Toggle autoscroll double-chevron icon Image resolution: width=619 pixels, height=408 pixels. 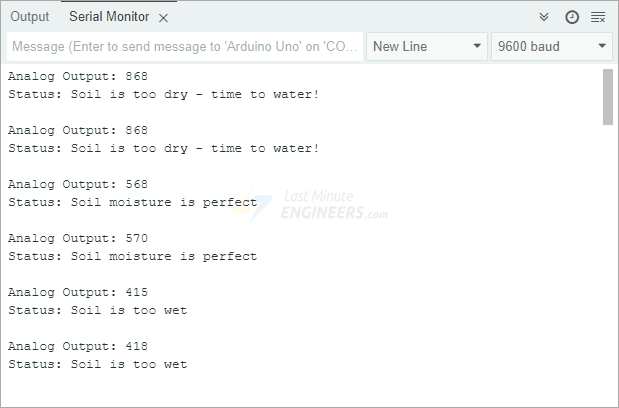pyautogui.click(x=544, y=17)
